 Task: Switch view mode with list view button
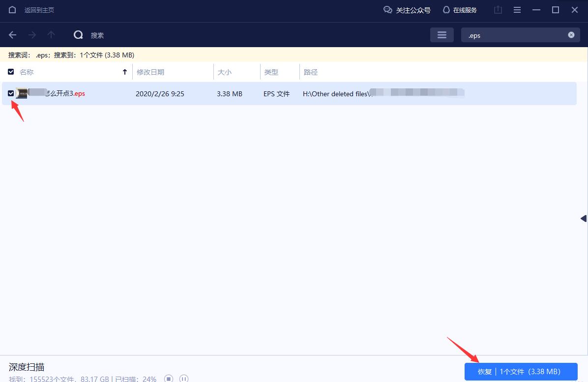[442, 35]
